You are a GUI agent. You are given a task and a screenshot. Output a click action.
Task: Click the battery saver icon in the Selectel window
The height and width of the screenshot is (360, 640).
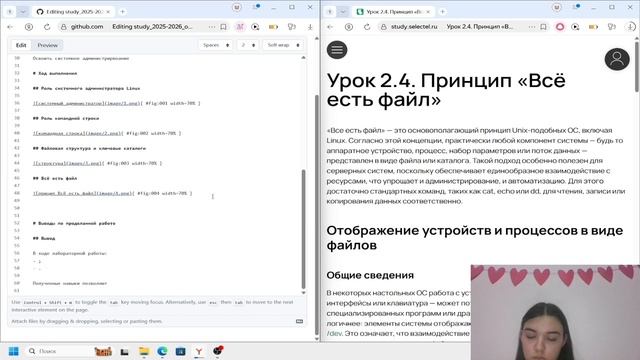(593, 27)
